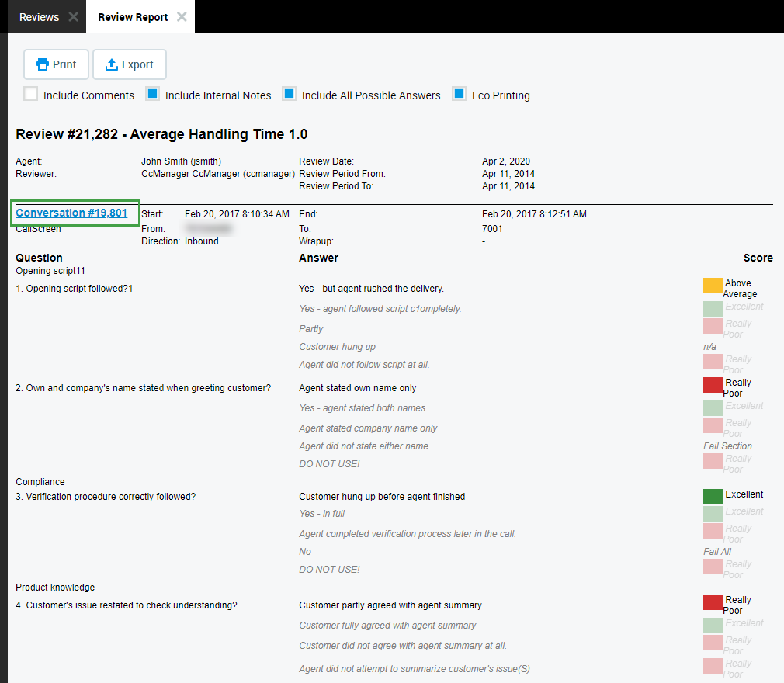Click red Really Poor swatch for question 4
Viewport: 784px width, 683px height.
[713, 602]
